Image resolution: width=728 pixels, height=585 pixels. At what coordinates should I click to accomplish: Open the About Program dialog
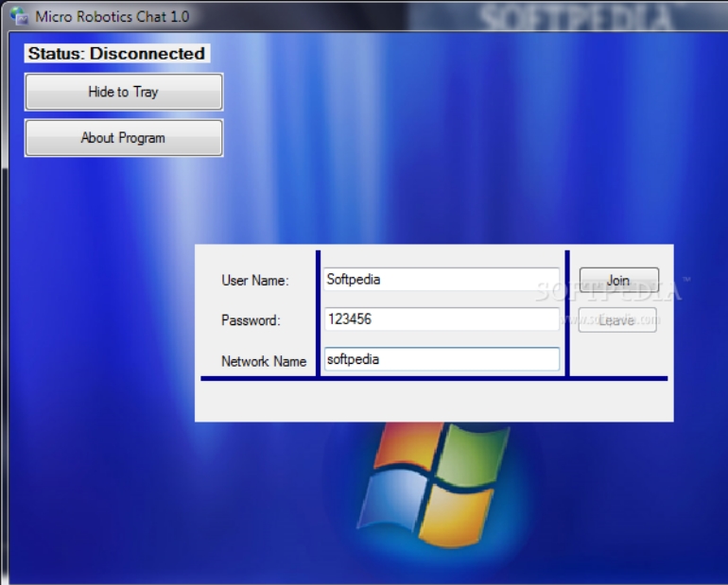[x=124, y=138]
